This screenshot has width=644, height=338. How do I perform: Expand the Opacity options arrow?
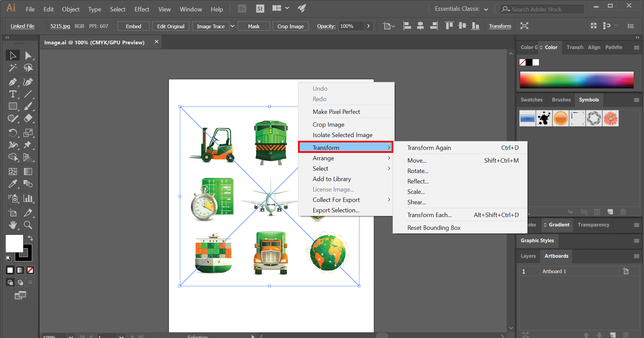368,26
